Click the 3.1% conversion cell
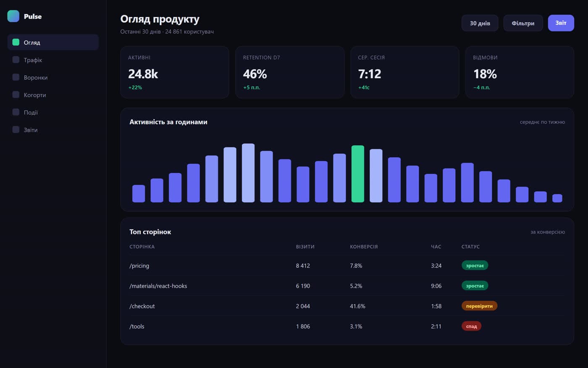Screen dimensions: 588x368 [356, 326]
